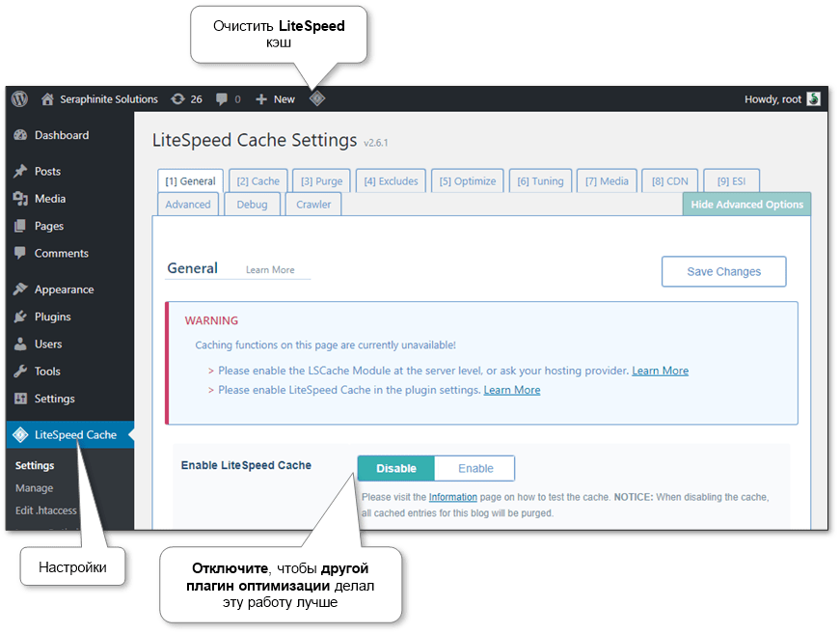
Task: Open the WordPress logo menu
Action: (20, 98)
